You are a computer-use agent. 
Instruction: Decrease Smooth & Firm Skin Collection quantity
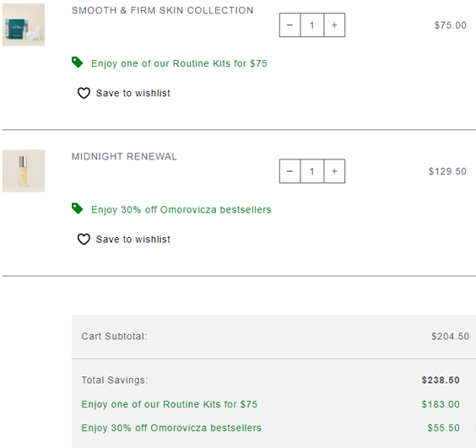pyautogui.click(x=290, y=25)
